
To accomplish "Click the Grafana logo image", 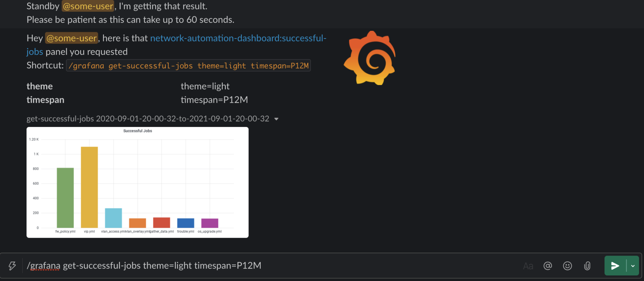I will (x=370, y=58).
